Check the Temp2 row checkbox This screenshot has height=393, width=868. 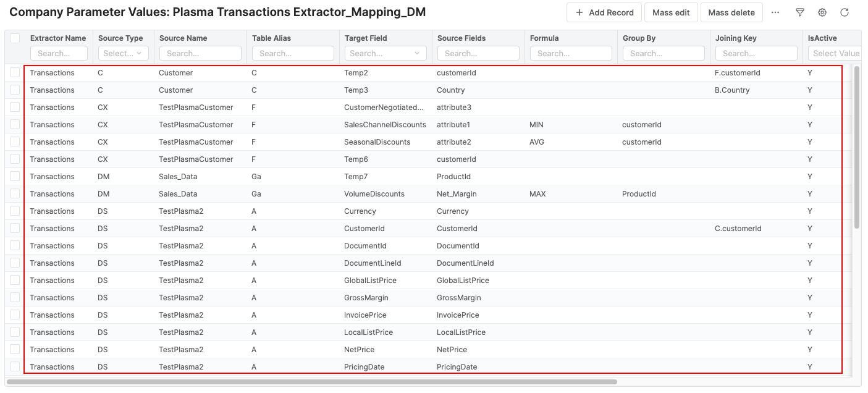pos(15,73)
